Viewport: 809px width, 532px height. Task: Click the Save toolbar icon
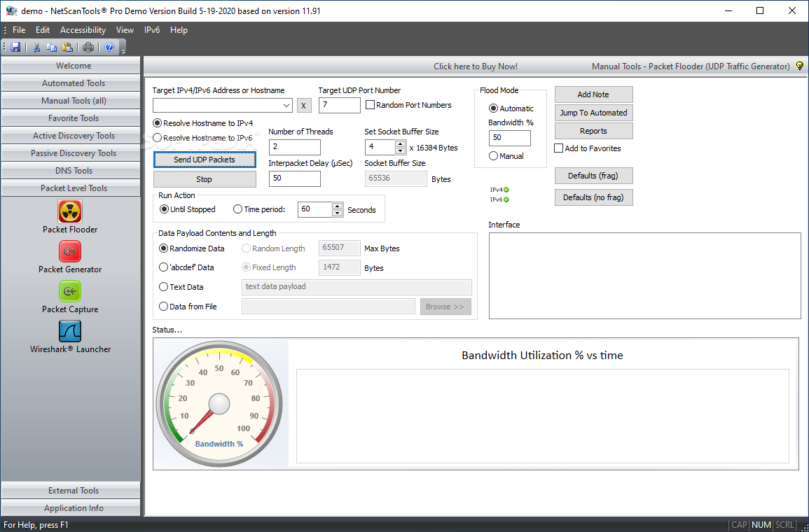tap(15, 47)
